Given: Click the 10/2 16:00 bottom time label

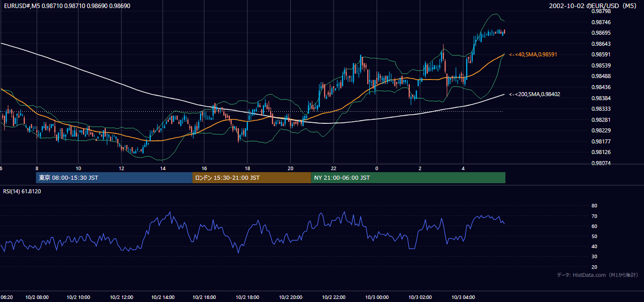Looking at the screenshot, I should pos(205,297).
